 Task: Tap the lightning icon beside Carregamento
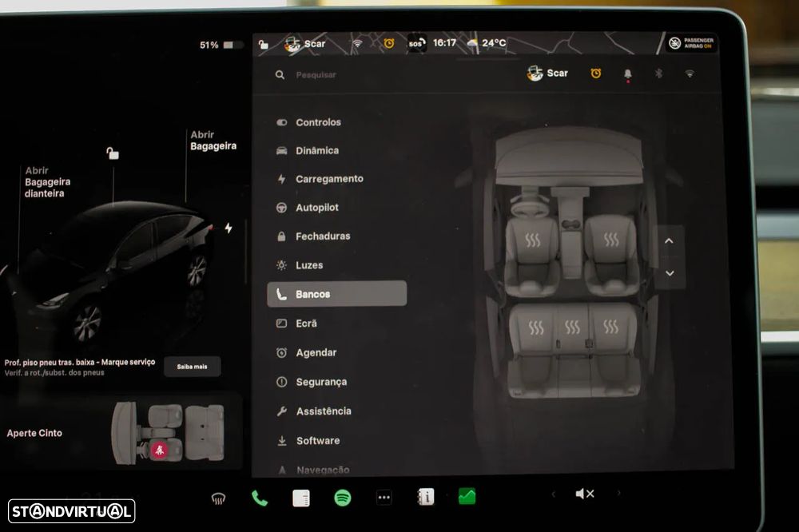click(x=281, y=179)
